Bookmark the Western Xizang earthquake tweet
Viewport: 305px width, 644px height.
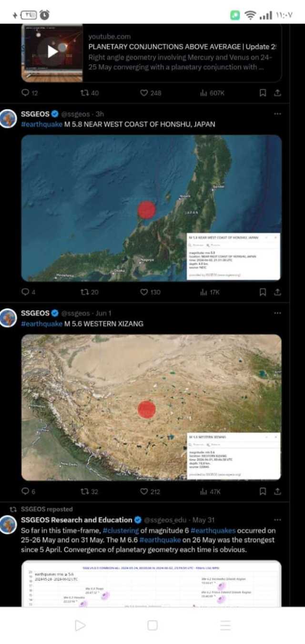(x=263, y=491)
